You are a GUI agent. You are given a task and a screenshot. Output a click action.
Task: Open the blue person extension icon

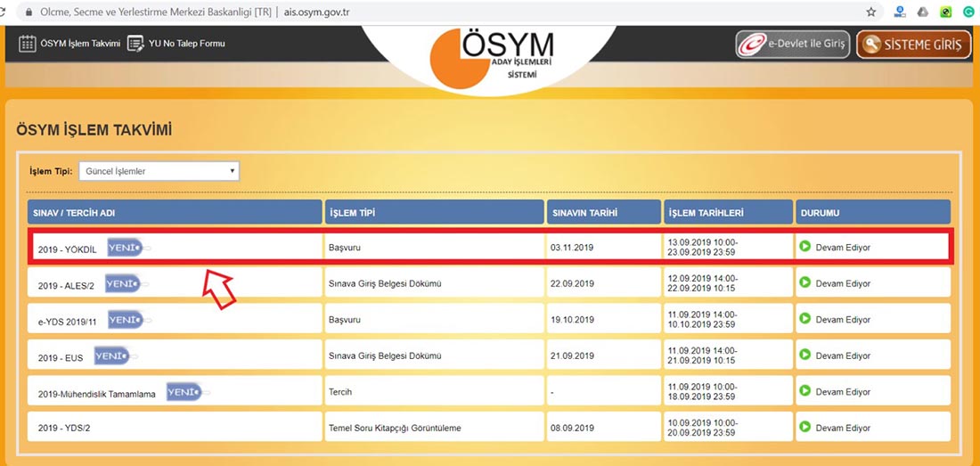900,12
